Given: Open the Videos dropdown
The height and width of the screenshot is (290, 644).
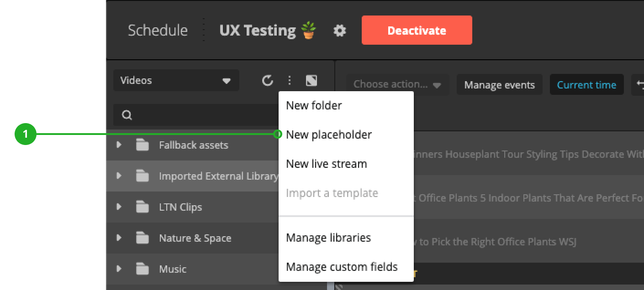Looking at the screenshot, I should pos(176,81).
